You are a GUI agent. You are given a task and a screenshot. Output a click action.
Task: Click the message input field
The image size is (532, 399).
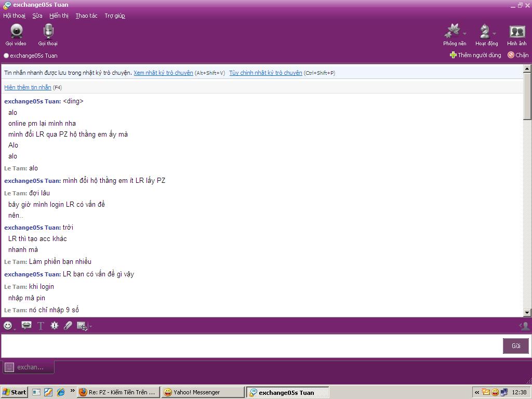[251, 345]
